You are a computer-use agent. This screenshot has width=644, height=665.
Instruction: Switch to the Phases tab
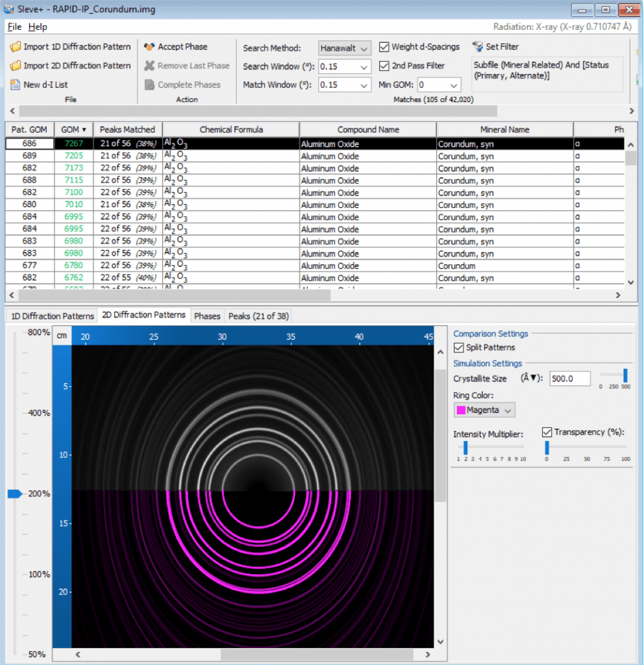pyautogui.click(x=207, y=316)
